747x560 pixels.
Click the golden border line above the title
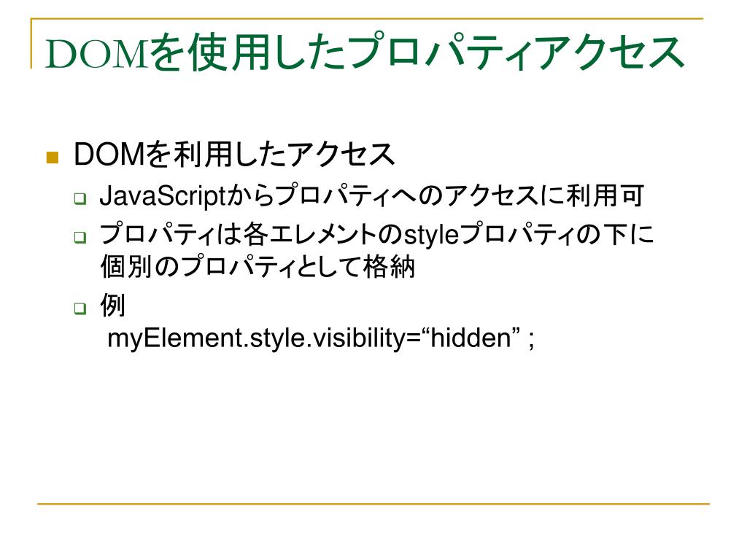367,19
